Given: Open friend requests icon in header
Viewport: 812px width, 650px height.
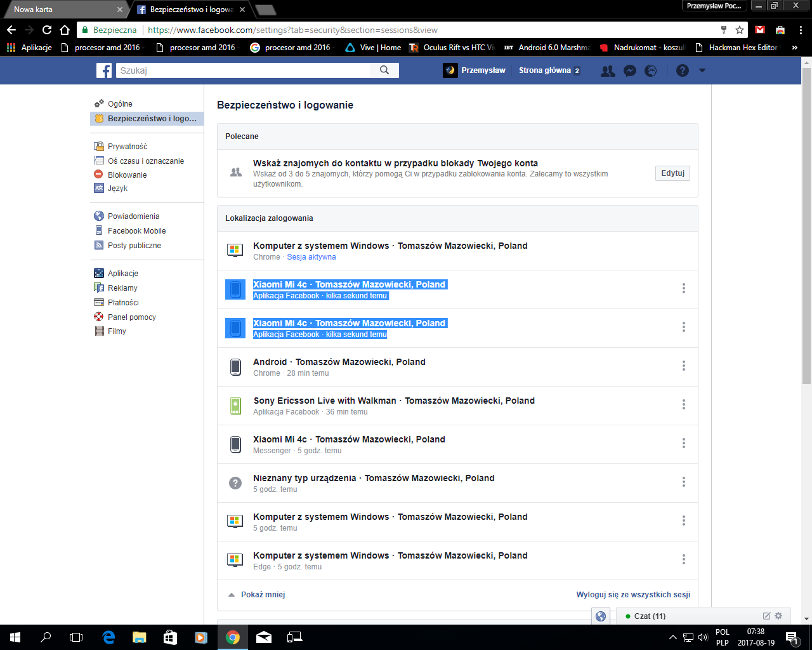Looking at the screenshot, I should click(x=608, y=71).
